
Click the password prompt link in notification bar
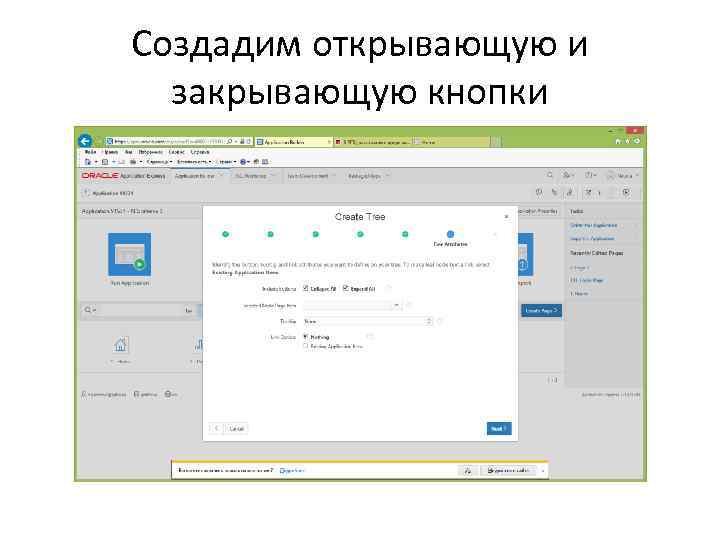[292, 471]
